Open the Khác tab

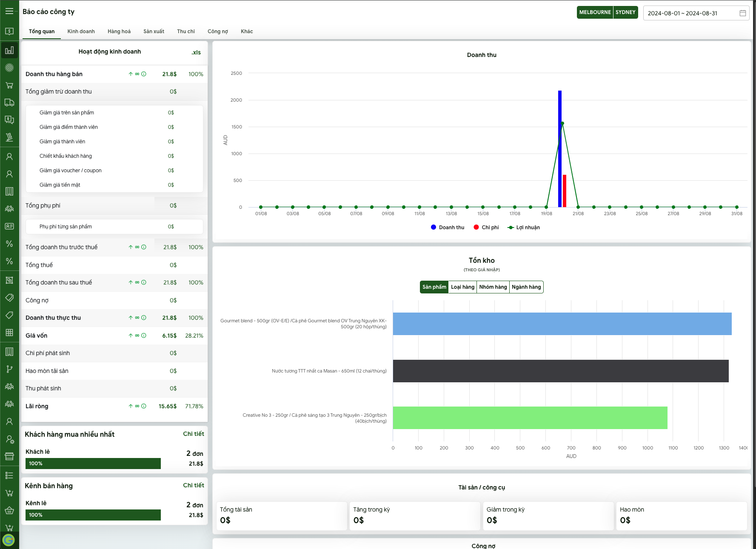pyautogui.click(x=247, y=31)
